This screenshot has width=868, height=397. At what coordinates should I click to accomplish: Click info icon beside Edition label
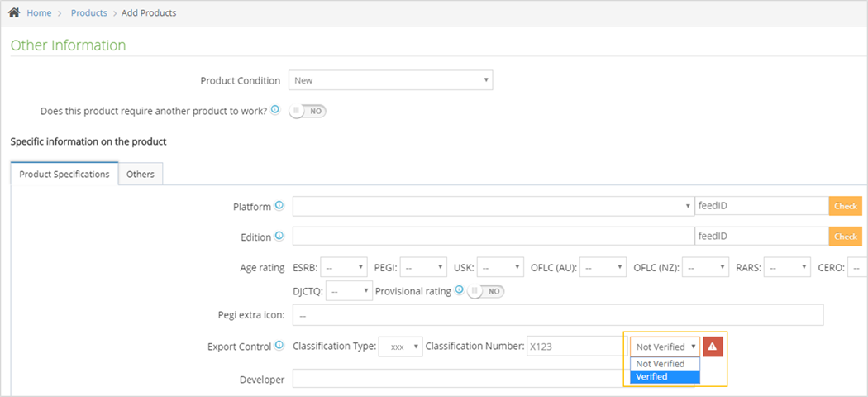pyautogui.click(x=279, y=237)
